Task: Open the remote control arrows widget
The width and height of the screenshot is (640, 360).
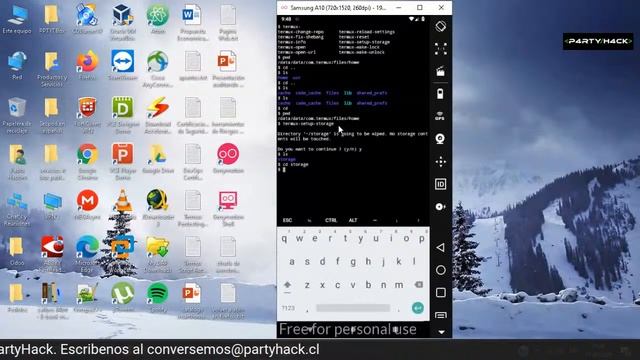Action: (x=440, y=162)
